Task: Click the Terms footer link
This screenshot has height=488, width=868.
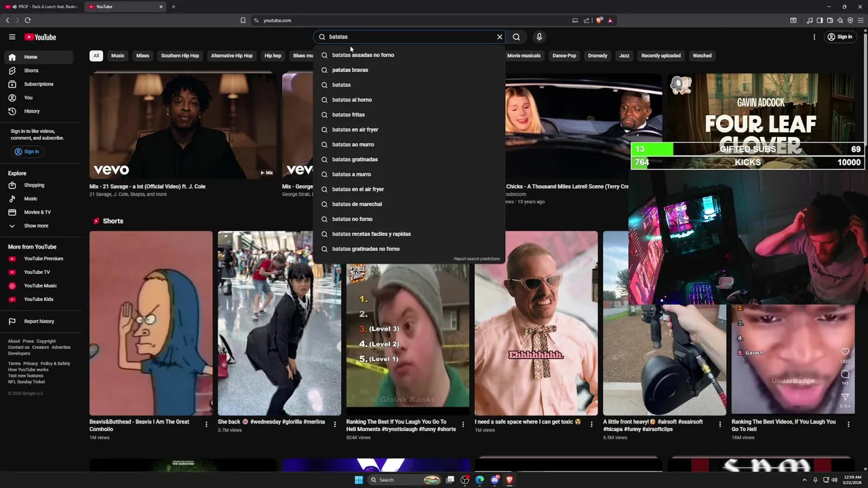Action: click(14, 364)
